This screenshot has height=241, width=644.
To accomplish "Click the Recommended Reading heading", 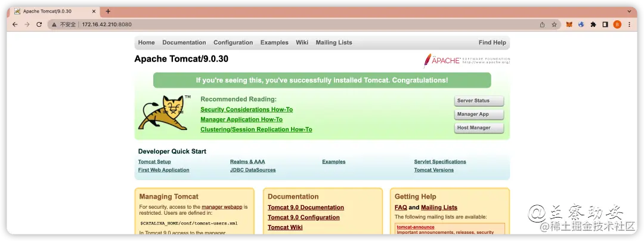I will [x=239, y=100].
